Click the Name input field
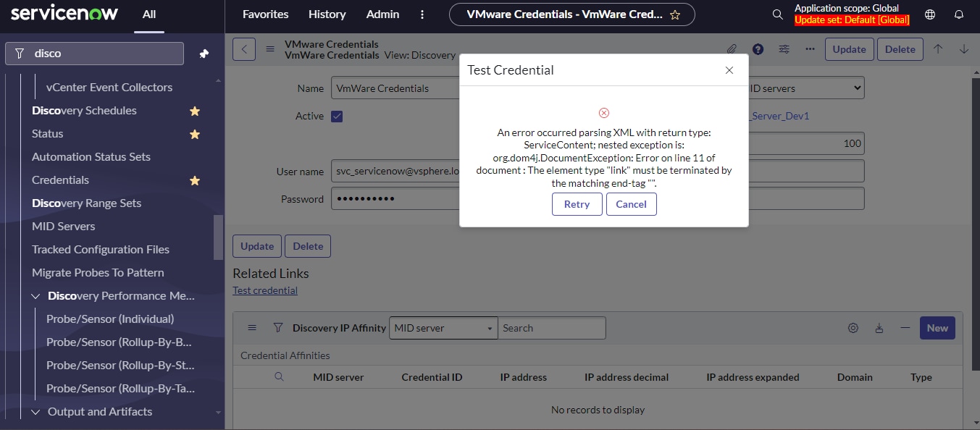 pos(395,88)
